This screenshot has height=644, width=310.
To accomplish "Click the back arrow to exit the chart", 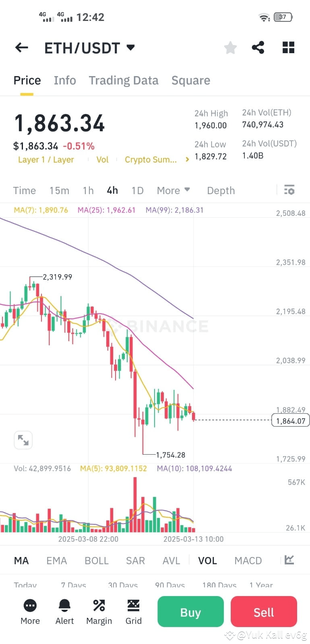I will [21, 47].
